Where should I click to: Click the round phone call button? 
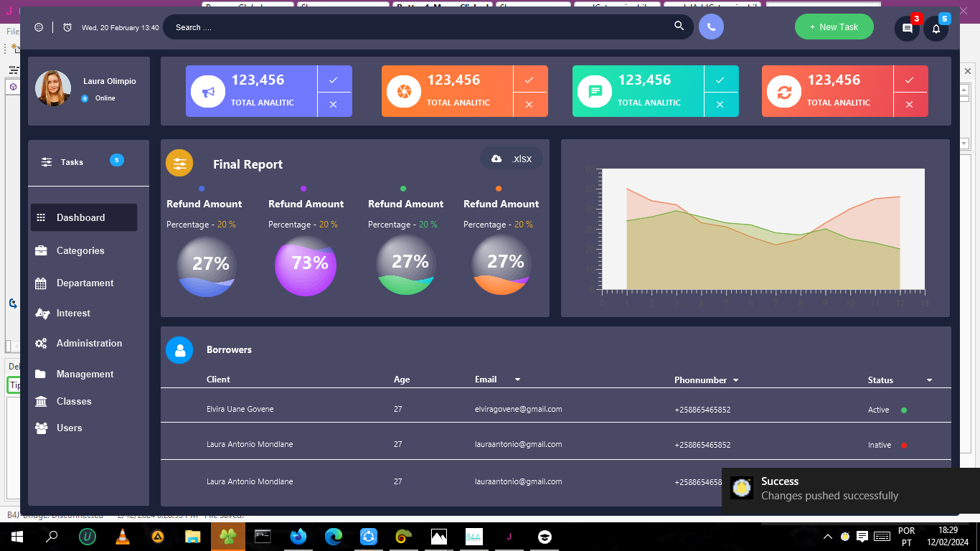(x=711, y=27)
